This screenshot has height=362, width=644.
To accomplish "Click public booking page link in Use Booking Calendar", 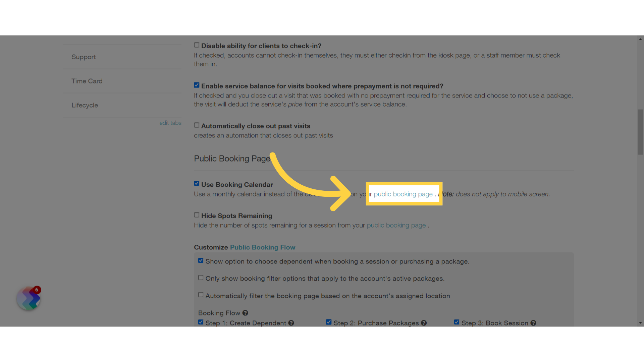I will click(x=402, y=194).
